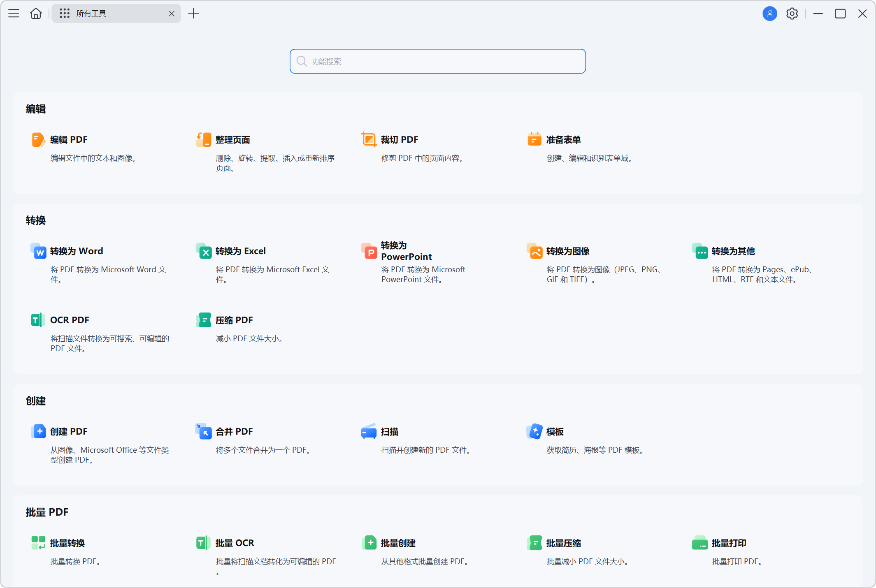Click description 修剪 PDF 中的页面内容。
876x588 pixels.
coord(423,158)
